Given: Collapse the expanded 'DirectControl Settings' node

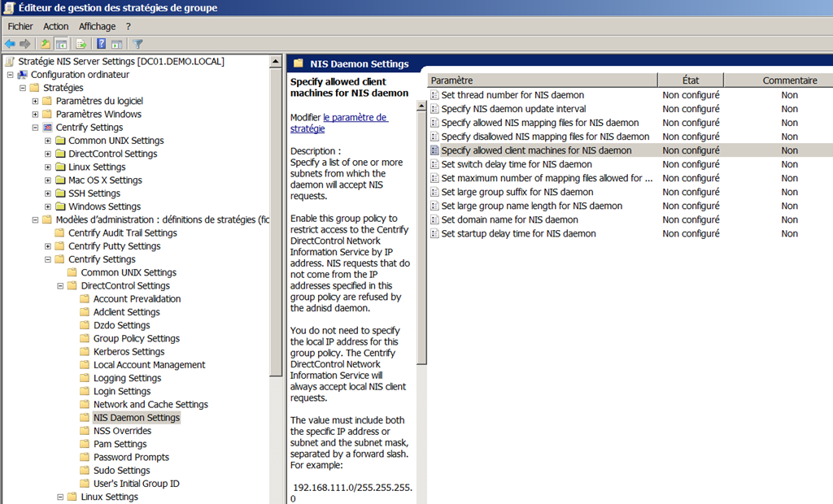Looking at the screenshot, I should click(x=60, y=285).
